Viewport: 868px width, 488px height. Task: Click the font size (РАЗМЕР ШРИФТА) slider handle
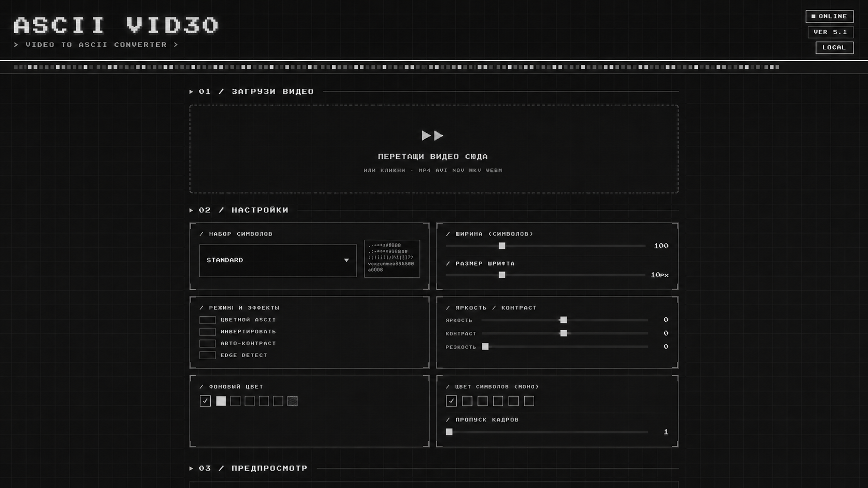pos(502,275)
